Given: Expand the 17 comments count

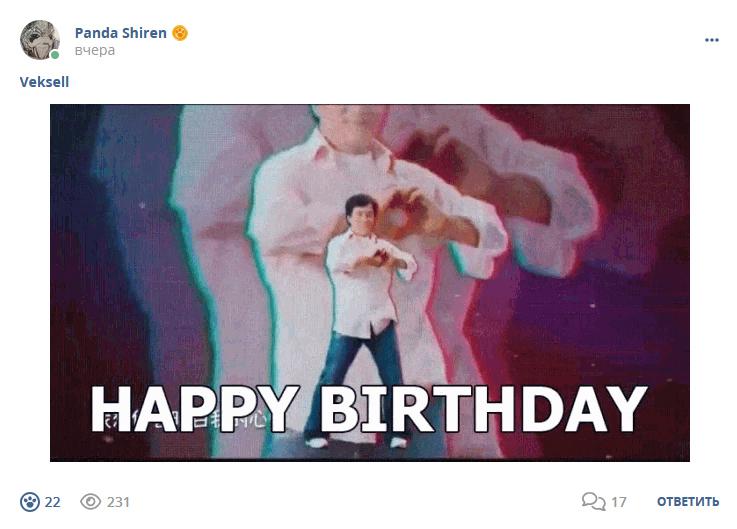Looking at the screenshot, I should (619, 502).
